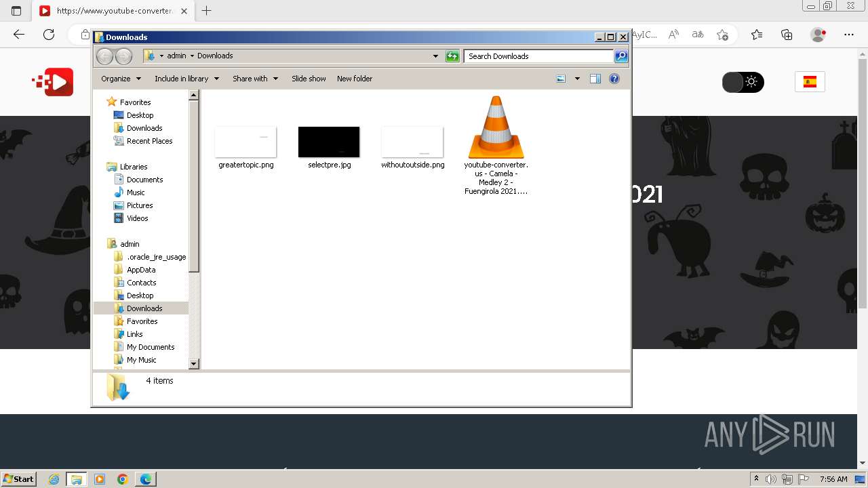Open Edge tab actions menu icon
Screen dimensions: 868x488
click(16, 11)
